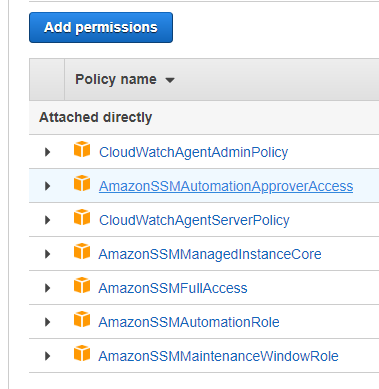The height and width of the screenshot is (389, 379).
Task: Open the AmazonSSMAutomationApproverAccess policy link
Action: [226, 186]
